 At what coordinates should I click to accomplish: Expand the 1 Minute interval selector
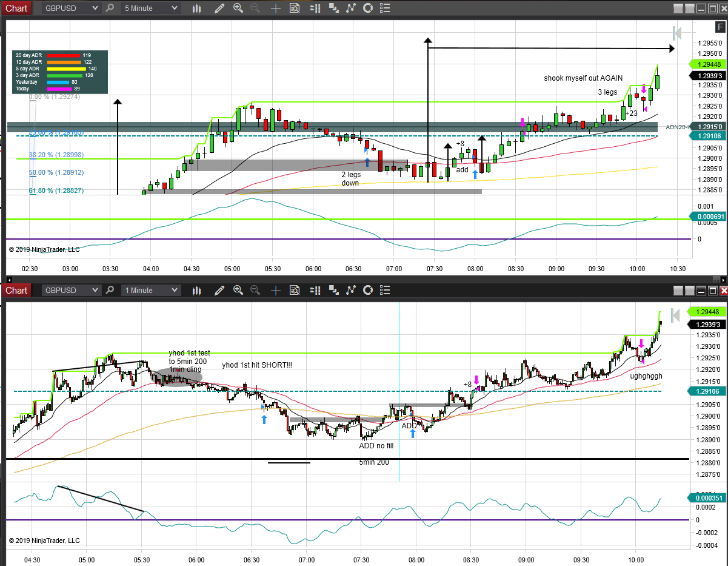151,290
